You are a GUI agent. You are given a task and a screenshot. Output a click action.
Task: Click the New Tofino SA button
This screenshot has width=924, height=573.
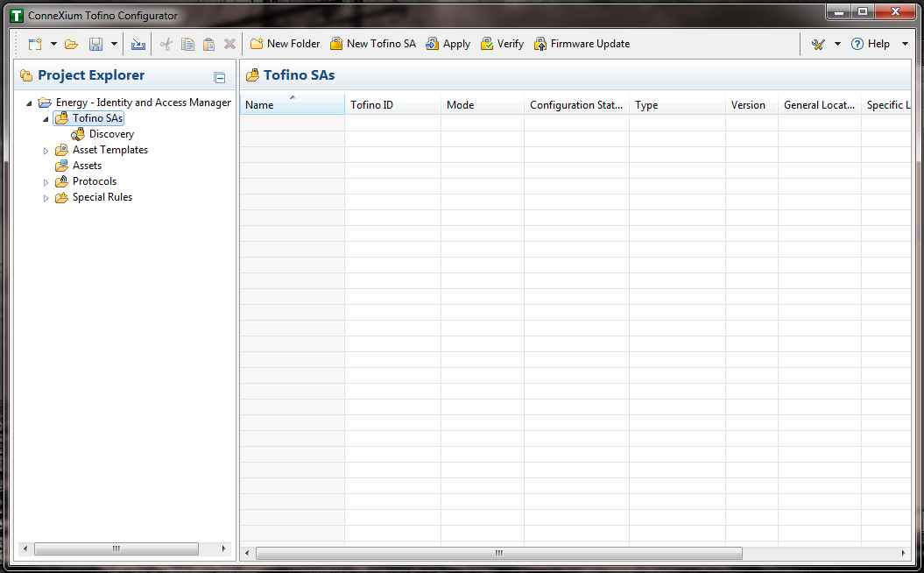coord(373,44)
